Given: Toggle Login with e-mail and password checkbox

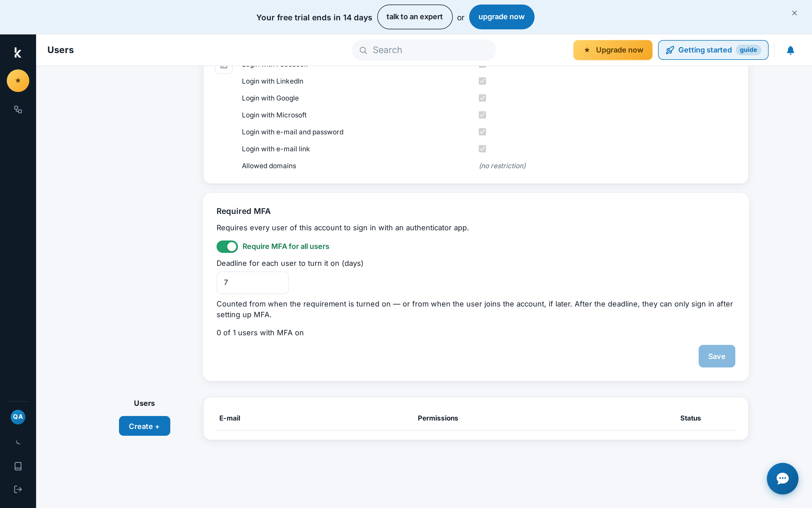Looking at the screenshot, I should 482,132.
